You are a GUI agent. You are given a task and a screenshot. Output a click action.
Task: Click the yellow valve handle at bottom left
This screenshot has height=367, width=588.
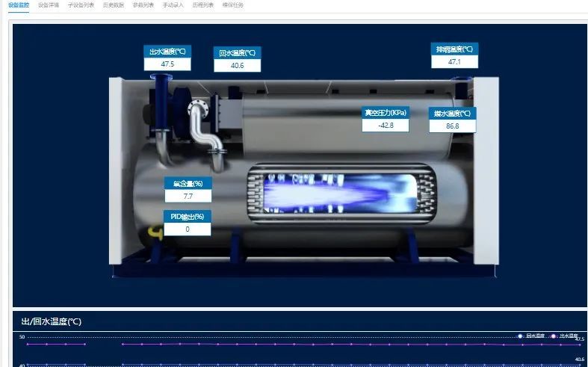click(x=155, y=234)
